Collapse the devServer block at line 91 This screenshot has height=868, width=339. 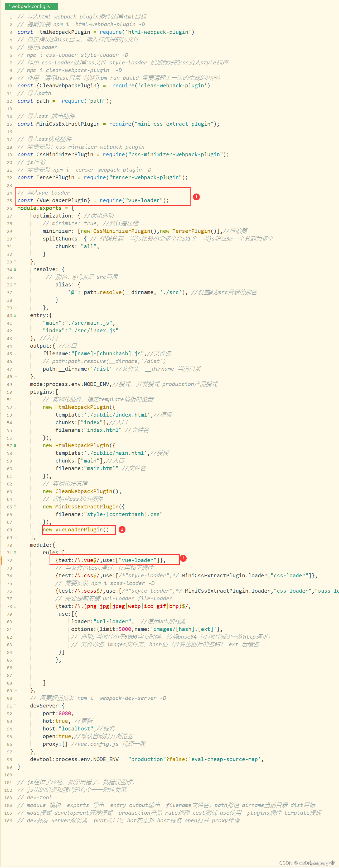point(15,706)
